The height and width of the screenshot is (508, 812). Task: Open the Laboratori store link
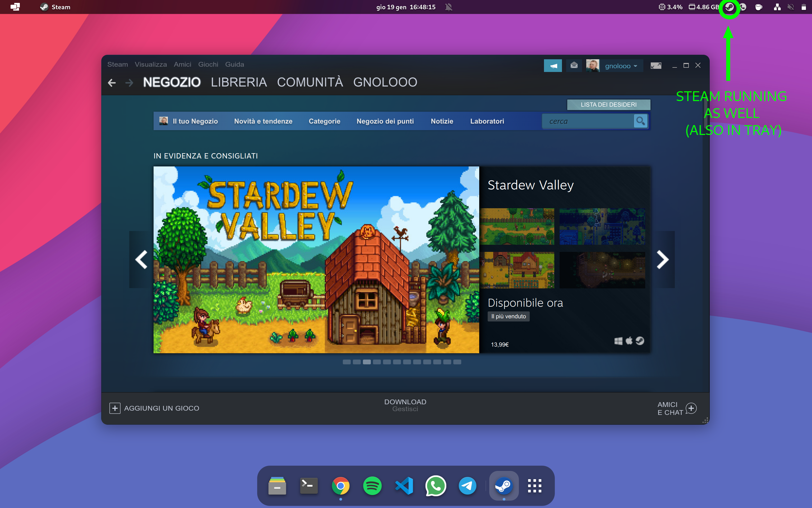pos(487,121)
